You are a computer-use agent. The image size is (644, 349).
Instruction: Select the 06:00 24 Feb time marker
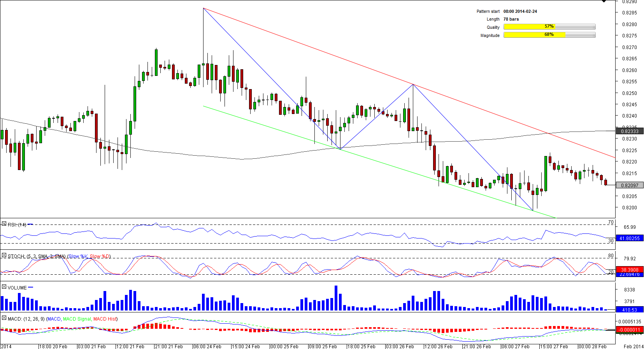coord(207,346)
